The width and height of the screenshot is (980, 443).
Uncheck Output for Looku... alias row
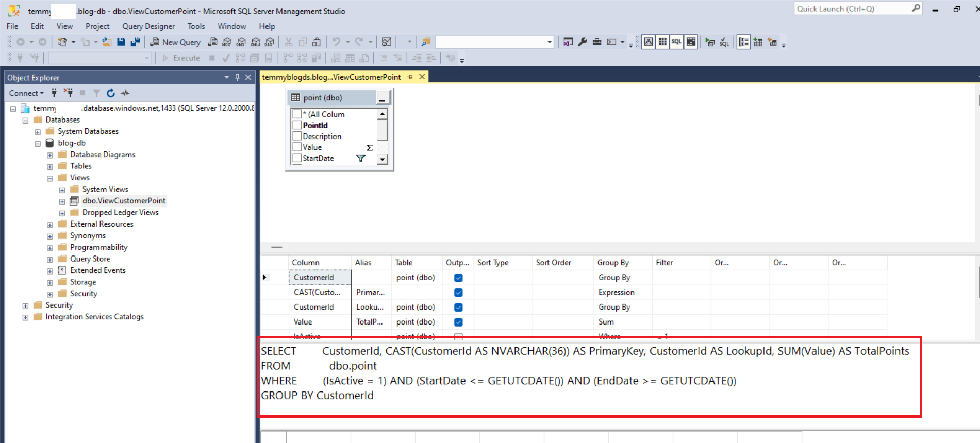(x=458, y=308)
